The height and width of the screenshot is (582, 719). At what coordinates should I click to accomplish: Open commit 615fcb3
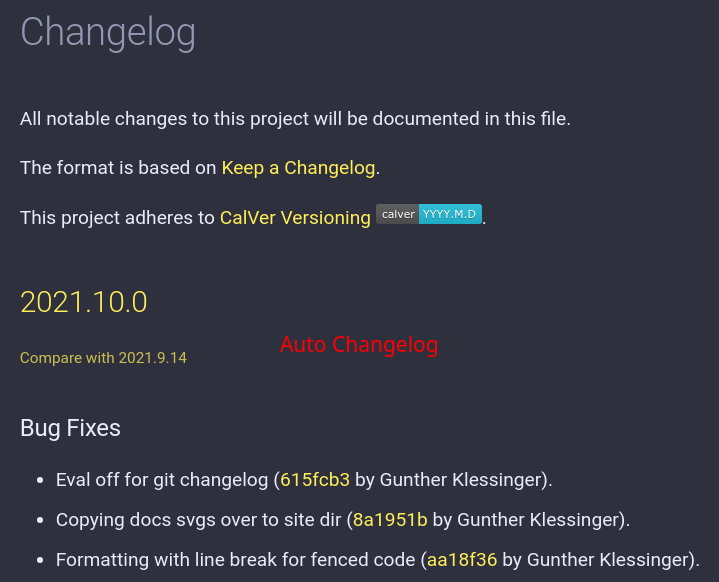point(315,479)
